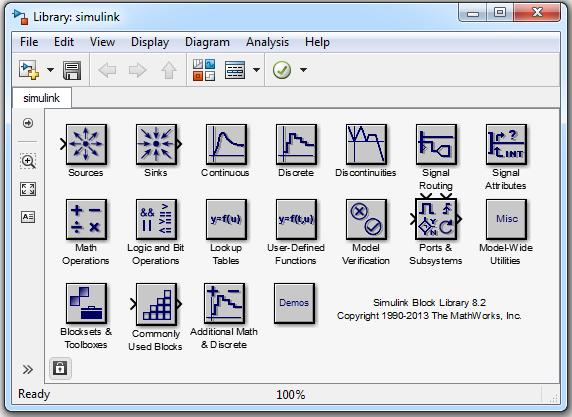
Task: Unlock the library via the lock icon
Action: pos(60,368)
